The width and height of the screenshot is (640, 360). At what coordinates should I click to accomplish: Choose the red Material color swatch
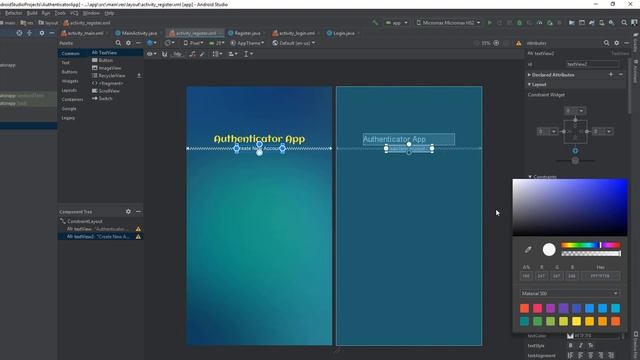[524, 308]
